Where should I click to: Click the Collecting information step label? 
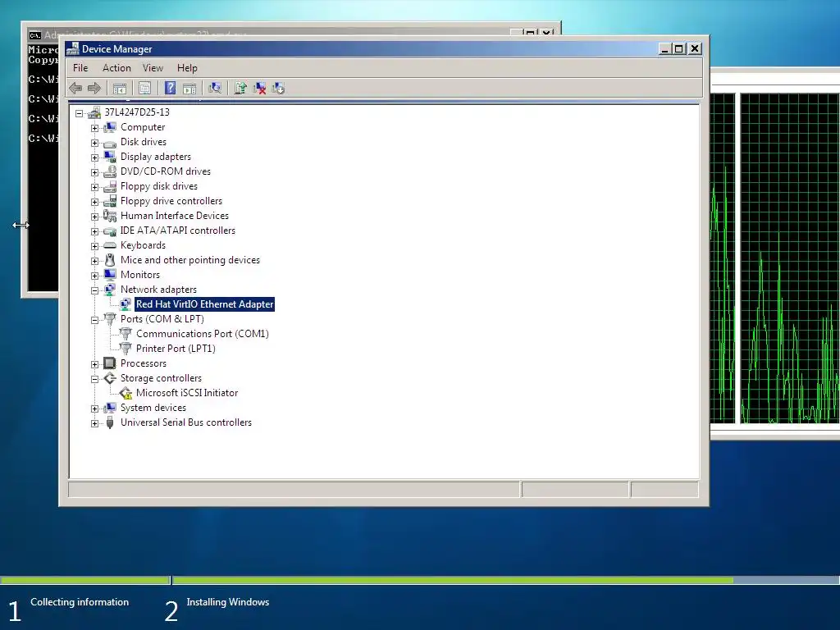pos(80,602)
